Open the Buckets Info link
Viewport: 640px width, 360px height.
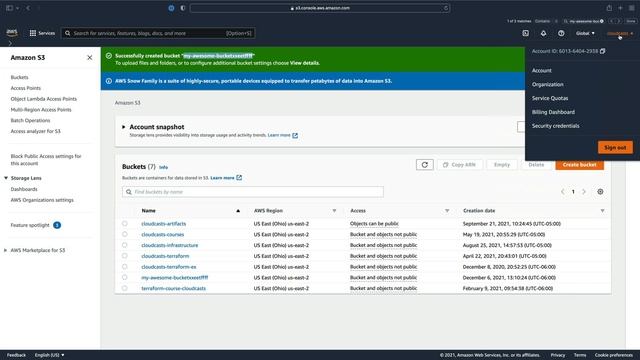click(163, 167)
